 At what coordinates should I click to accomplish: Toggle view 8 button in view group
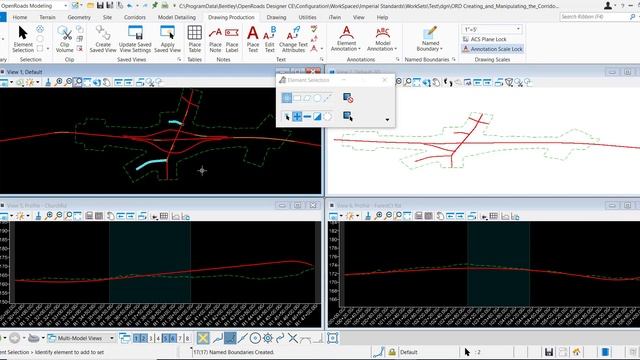pos(187,338)
